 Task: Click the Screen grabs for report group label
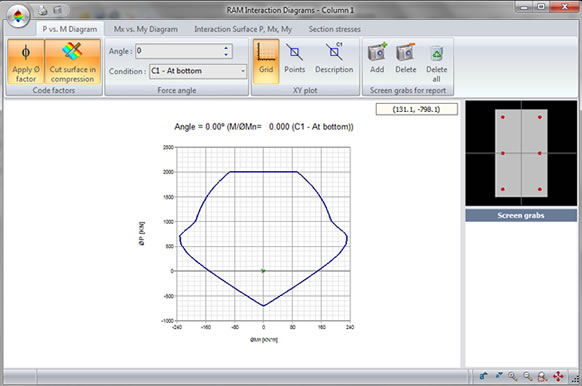[x=408, y=90]
